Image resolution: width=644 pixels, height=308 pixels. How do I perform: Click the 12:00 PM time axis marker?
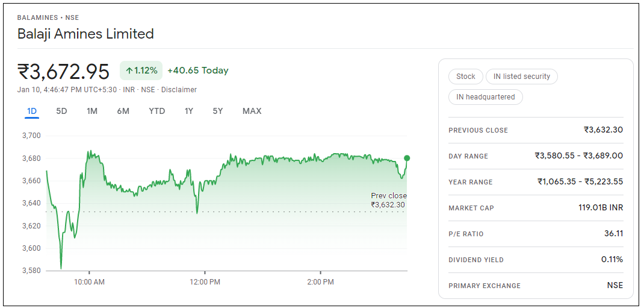pyautogui.click(x=205, y=281)
